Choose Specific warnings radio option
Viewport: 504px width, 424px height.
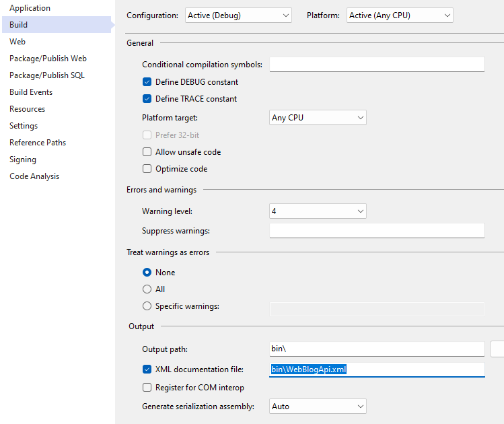point(147,306)
